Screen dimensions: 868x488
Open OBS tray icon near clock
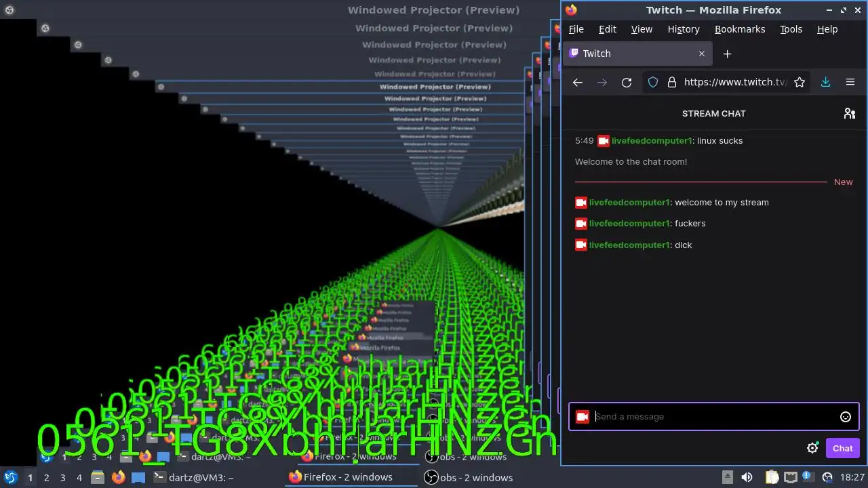[827, 478]
